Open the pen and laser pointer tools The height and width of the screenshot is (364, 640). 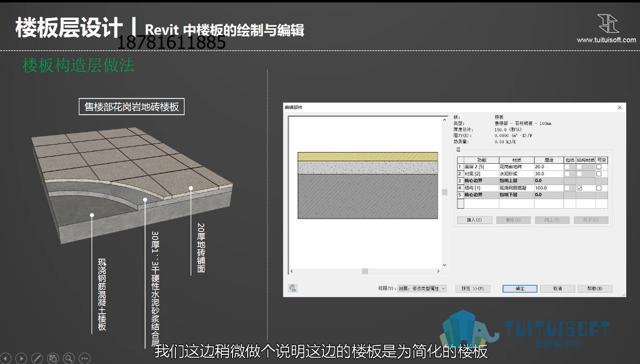[37, 359]
